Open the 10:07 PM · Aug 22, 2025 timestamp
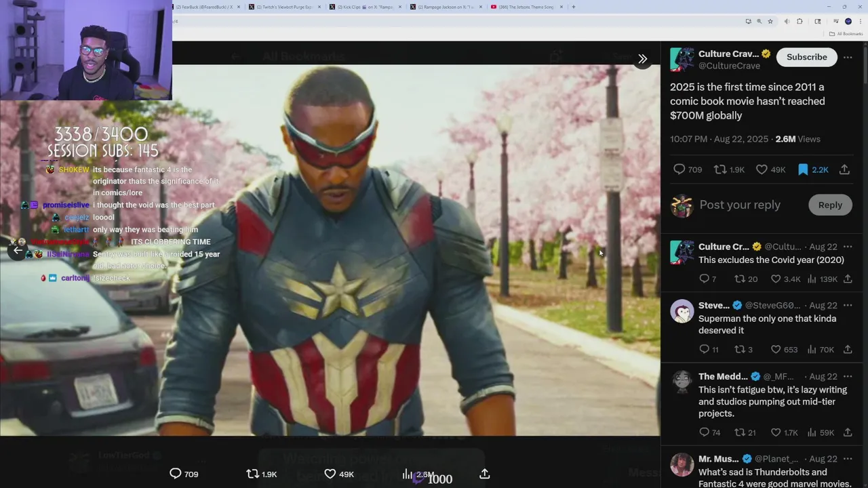This screenshot has width=868, height=488. coord(719,139)
